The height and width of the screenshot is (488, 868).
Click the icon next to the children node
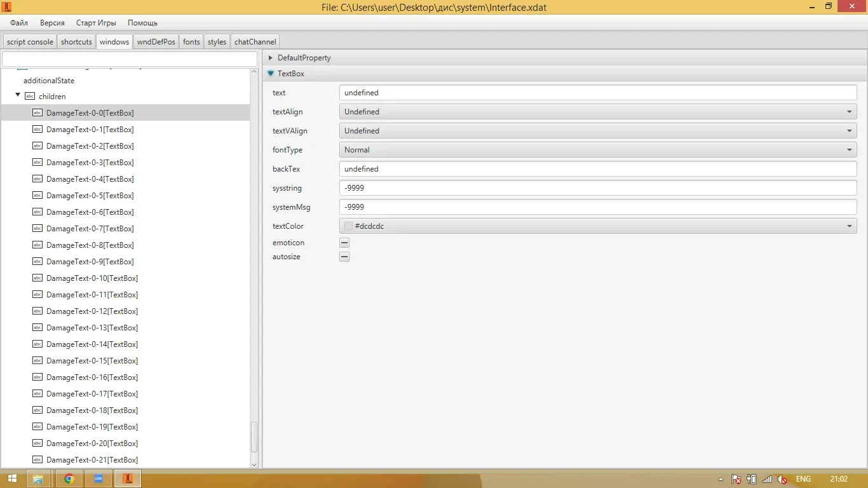point(30,97)
